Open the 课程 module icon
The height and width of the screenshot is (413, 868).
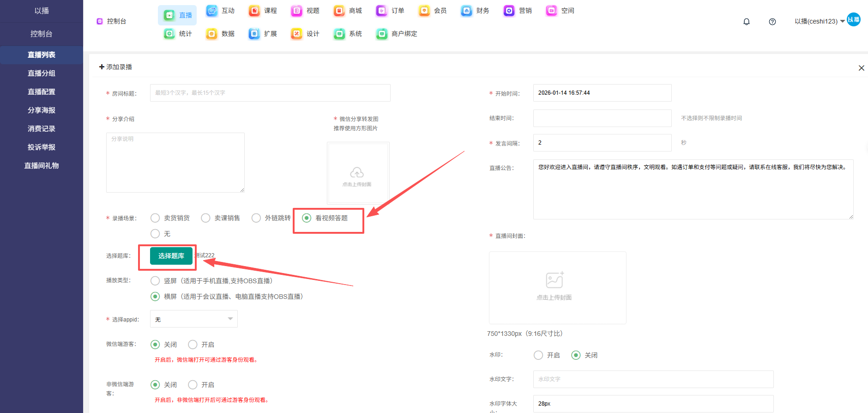click(x=254, y=11)
